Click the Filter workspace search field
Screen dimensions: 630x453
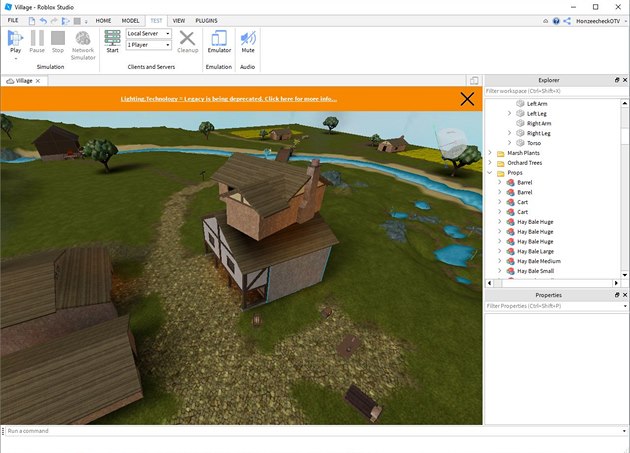556,91
